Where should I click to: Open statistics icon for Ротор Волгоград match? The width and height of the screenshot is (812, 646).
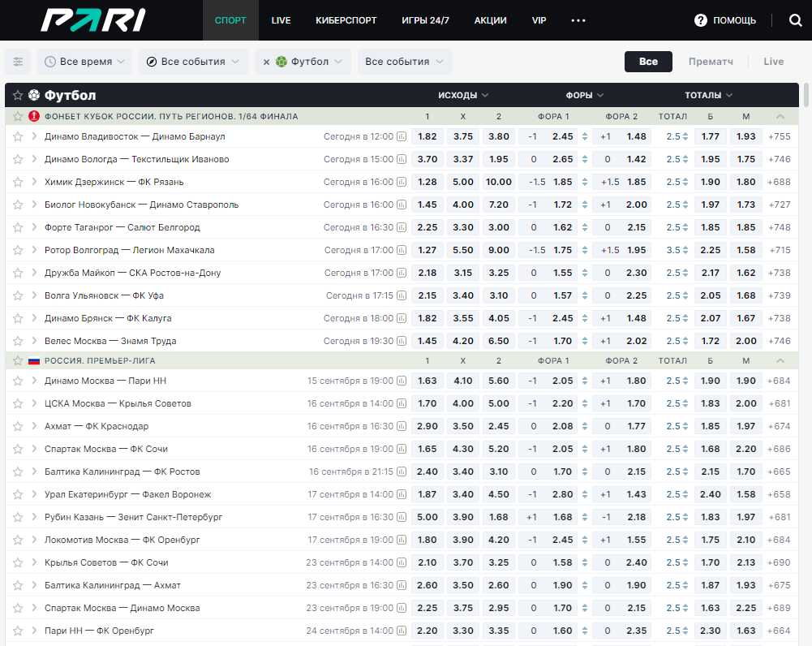[402, 250]
